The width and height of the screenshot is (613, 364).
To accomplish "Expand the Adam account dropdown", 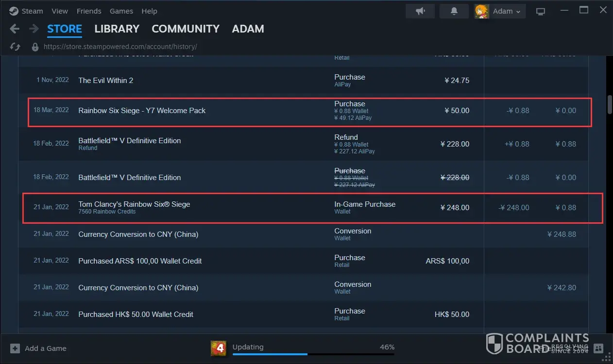I will pyautogui.click(x=500, y=11).
